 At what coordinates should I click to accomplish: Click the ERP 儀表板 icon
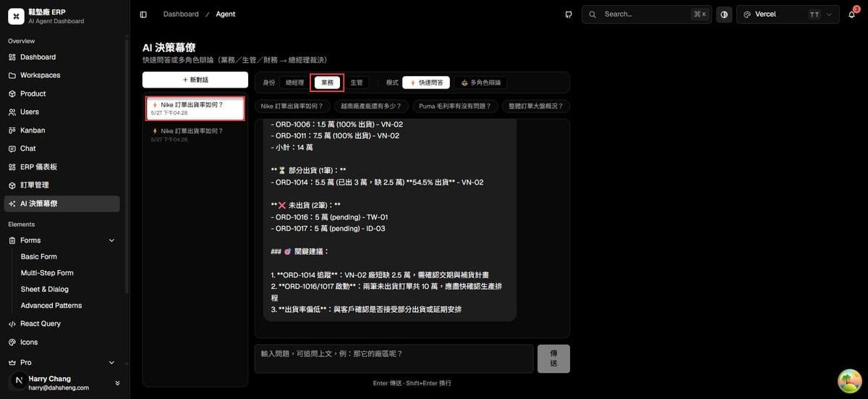point(12,167)
